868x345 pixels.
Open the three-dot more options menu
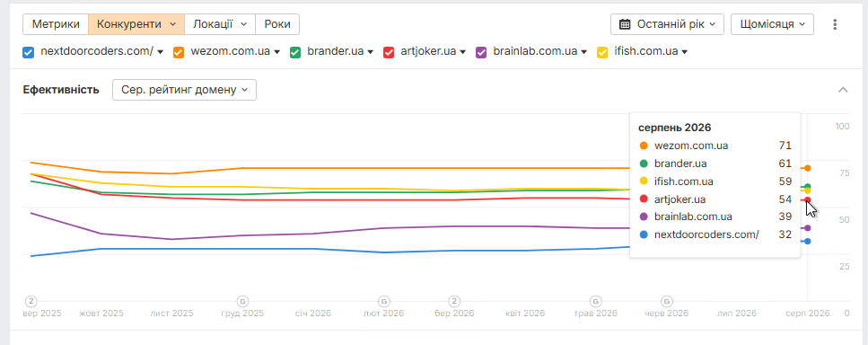836,24
